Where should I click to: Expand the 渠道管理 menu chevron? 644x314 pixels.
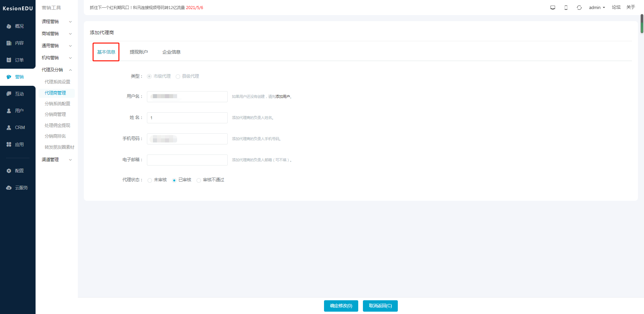pyautogui.click(x=70, y=160)
